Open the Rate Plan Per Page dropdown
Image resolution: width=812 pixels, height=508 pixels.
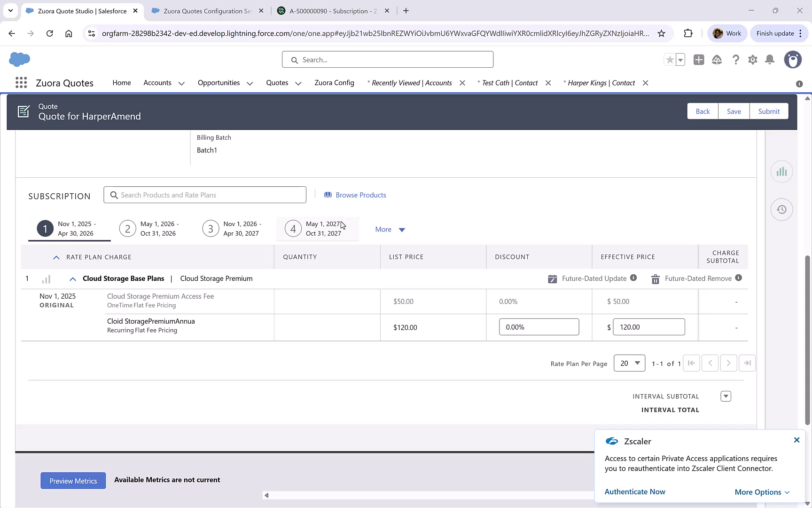pyautogui.click(x=629, y=363)
